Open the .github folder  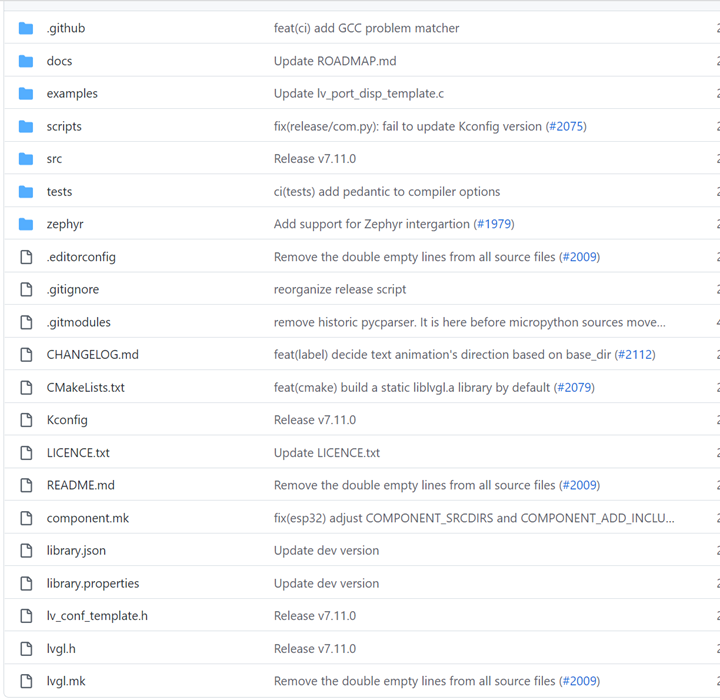[x=66, y=28]
